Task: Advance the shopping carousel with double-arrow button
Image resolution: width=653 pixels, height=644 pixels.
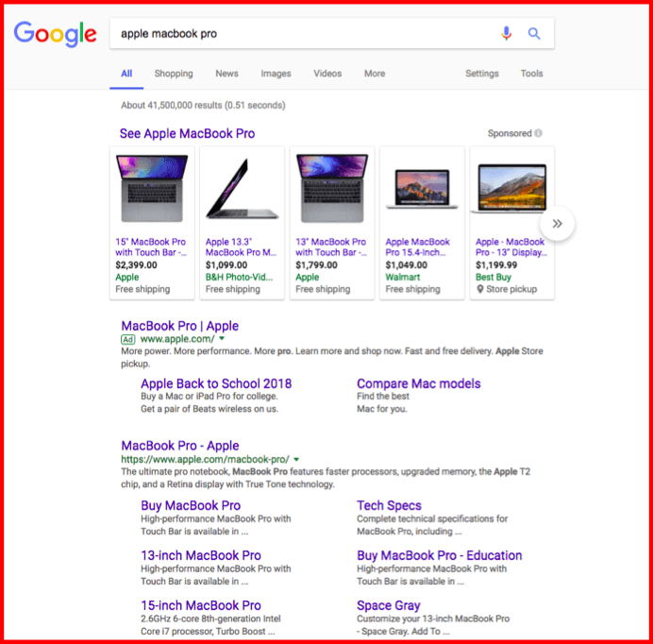Action: coord(557,224)
